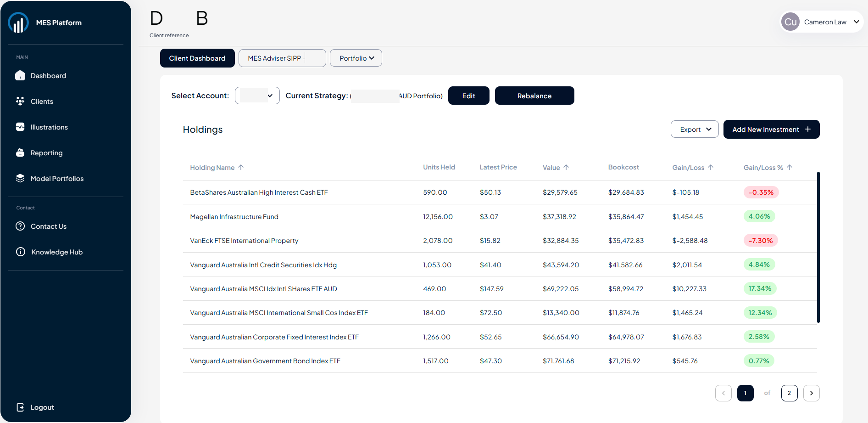Open Dashboard via the home icon
Screen dimensions: 868x423
pyautogui.click(x=20, y=76)
